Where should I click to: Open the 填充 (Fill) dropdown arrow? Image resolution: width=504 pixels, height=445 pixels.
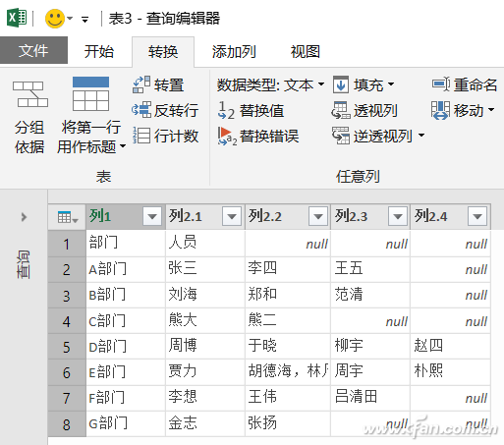coord(391,84)
